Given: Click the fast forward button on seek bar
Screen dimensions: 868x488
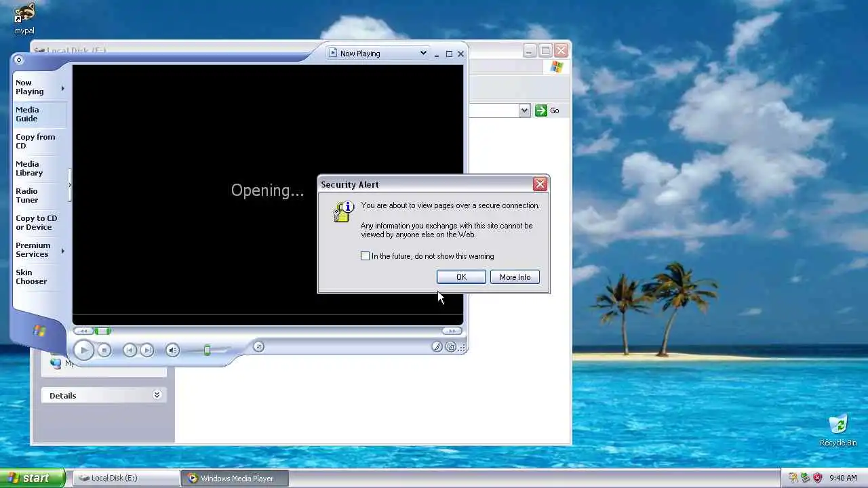Looking at the screenshot, I should point(452,331).
